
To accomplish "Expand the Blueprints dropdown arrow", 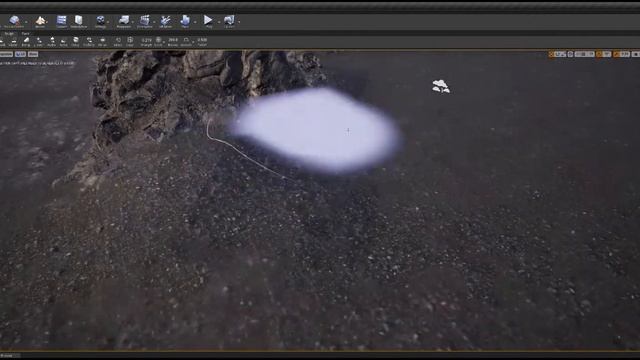I will point(133,22).
